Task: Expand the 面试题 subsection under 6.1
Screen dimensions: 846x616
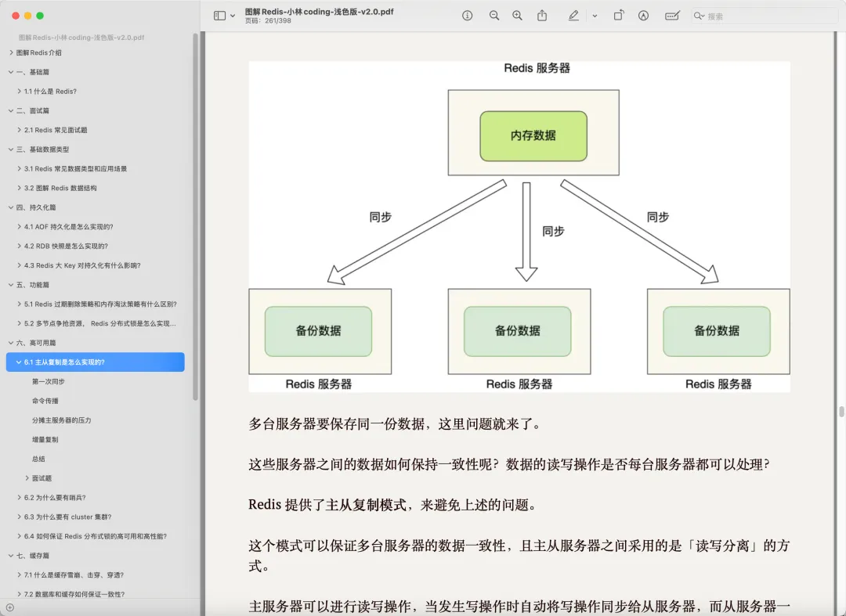Action: coord(27,478)
